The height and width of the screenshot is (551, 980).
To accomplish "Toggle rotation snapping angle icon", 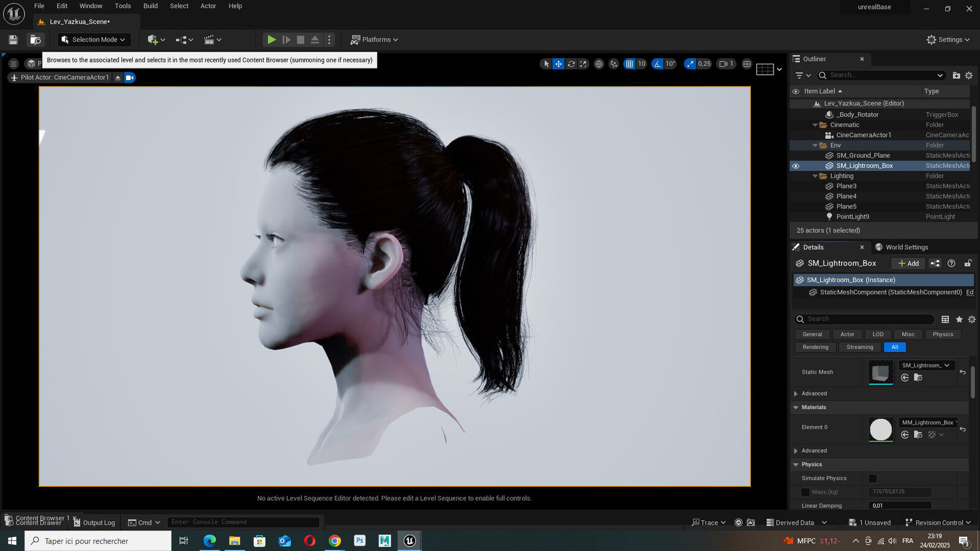I will [658, 64].
